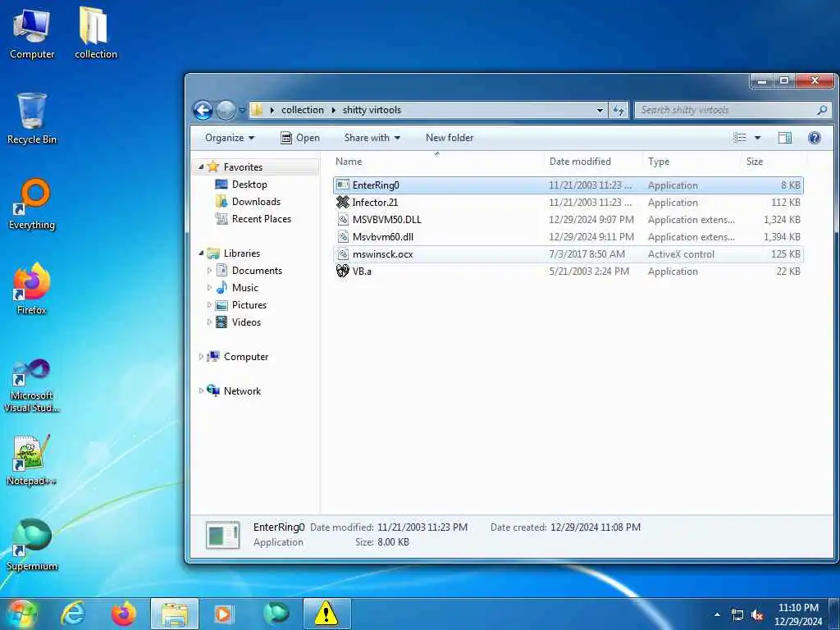840x630 pixels.
Task: Open the Organize dropdown menu
Action: (230, 138)
